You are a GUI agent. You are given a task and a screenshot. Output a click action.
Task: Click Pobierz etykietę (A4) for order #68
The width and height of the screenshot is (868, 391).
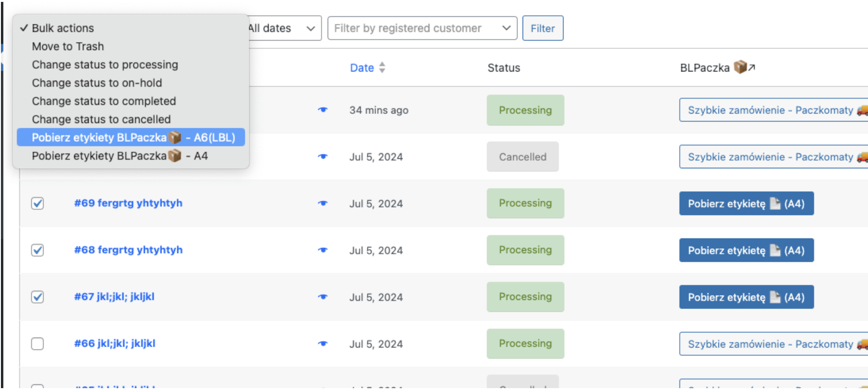[746, 250]
